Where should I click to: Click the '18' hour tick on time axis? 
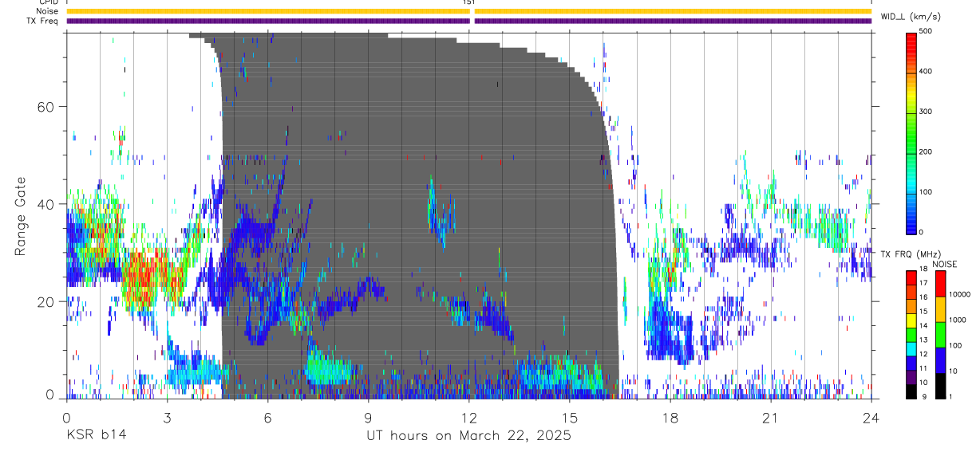[x=670, y=418]
